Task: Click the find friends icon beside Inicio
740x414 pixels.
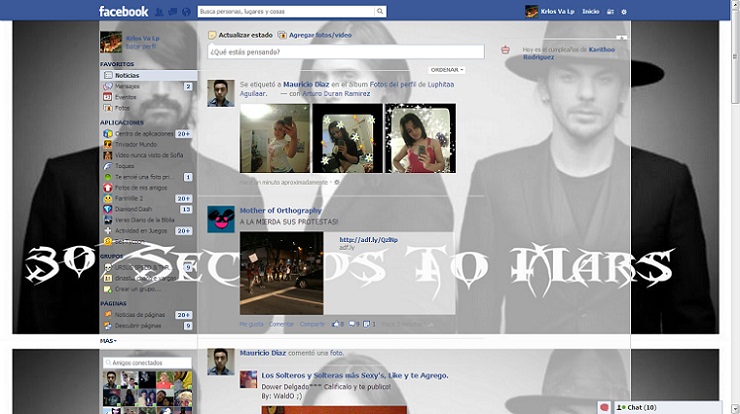Action: pyautogui.click(x=610, y=12)
